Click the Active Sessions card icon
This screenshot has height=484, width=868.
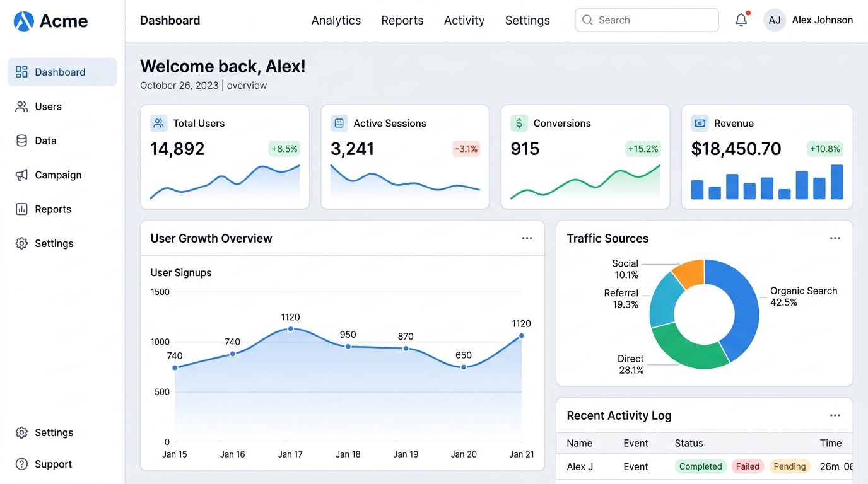pyautogui.click(x=339, y=123)
